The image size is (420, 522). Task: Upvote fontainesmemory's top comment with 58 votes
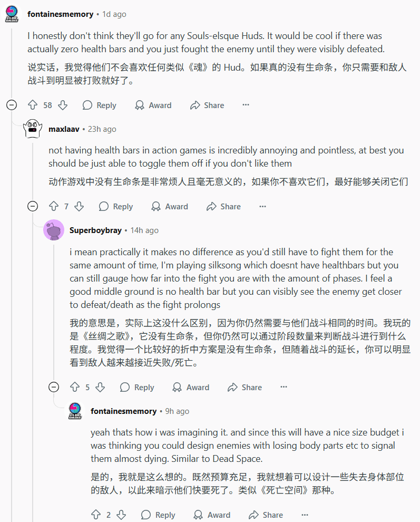(33, 105)
